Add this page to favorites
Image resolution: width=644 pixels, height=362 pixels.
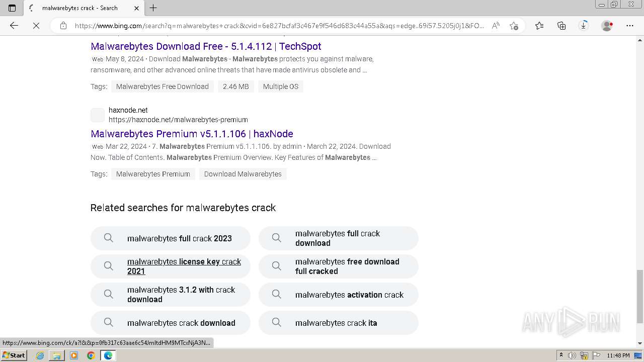point(514,26)
